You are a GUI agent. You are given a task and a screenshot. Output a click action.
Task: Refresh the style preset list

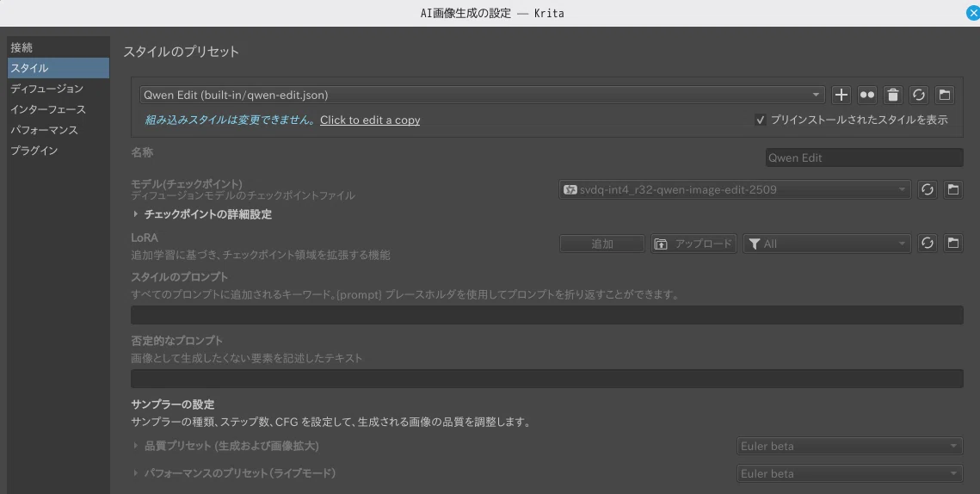pos(919,95)
